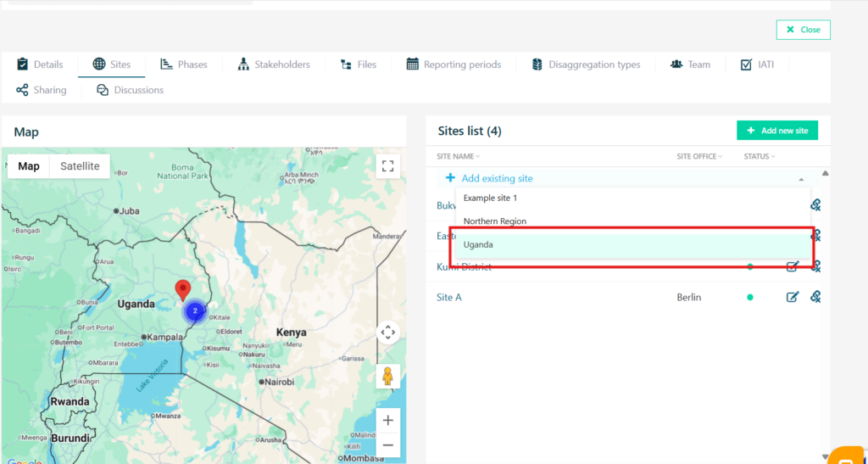The image size is (868, 464).
Task: Toggle fullscreen view on the map
Action: 387,166
